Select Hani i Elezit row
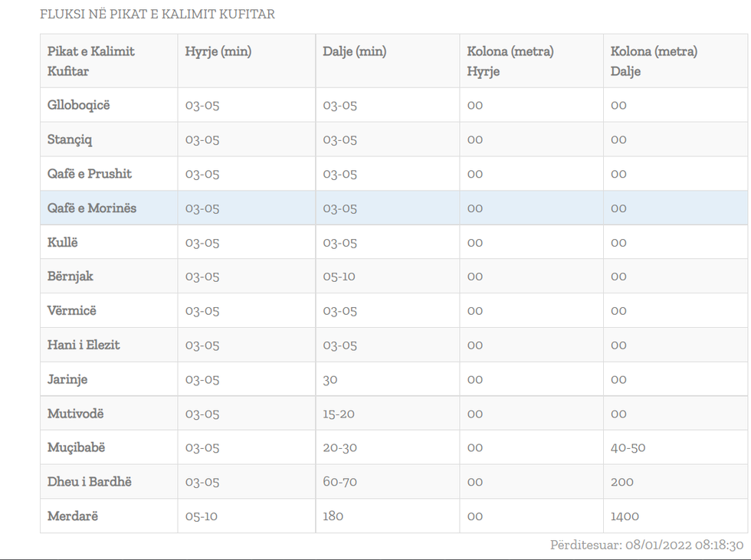Viewport: 751px width, 560px height. tap(84, 345)
